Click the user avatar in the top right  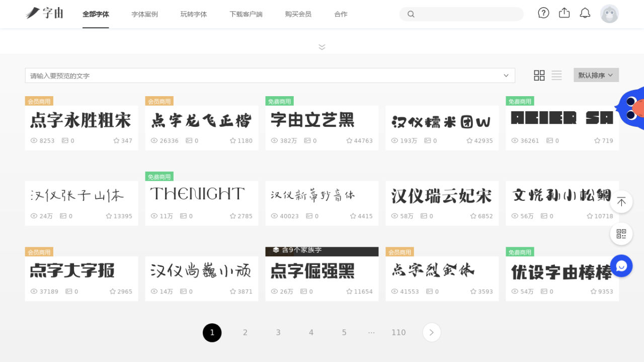[610, 14]
